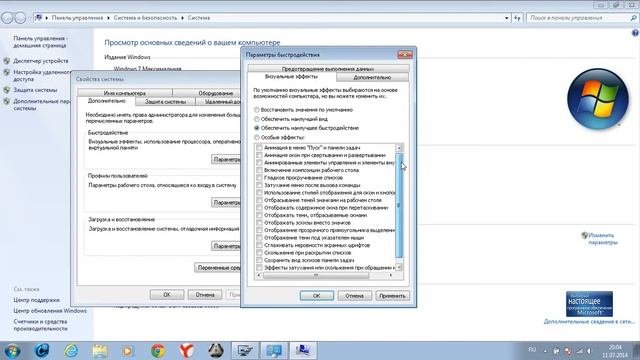Switch to 'Визуальные эффекты' tab
640x360 pixels.
291,76
